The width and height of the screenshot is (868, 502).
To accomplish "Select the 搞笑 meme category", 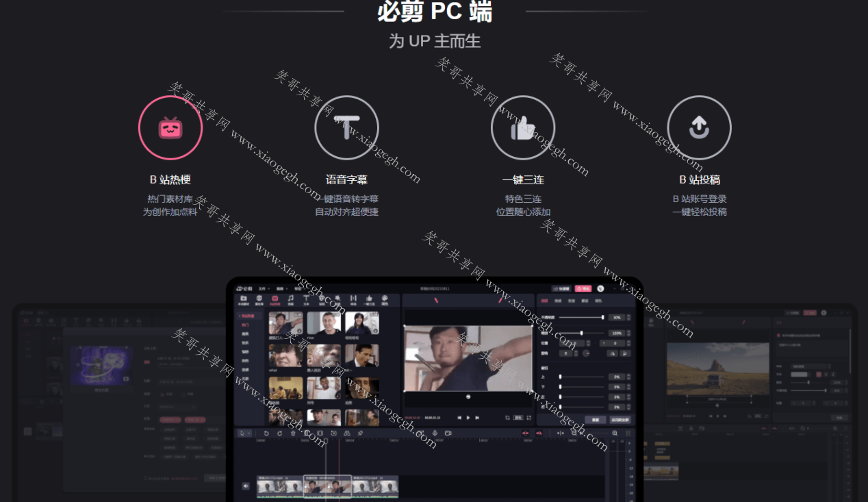I will tap(245, 334).
